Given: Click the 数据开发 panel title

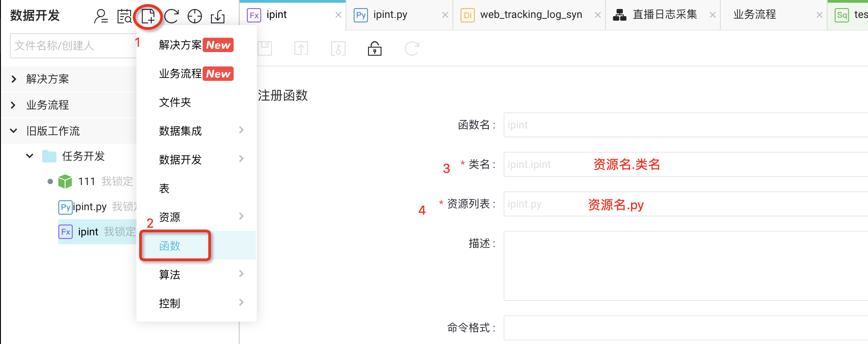Looking at the screenshot, I should [35, 16].
